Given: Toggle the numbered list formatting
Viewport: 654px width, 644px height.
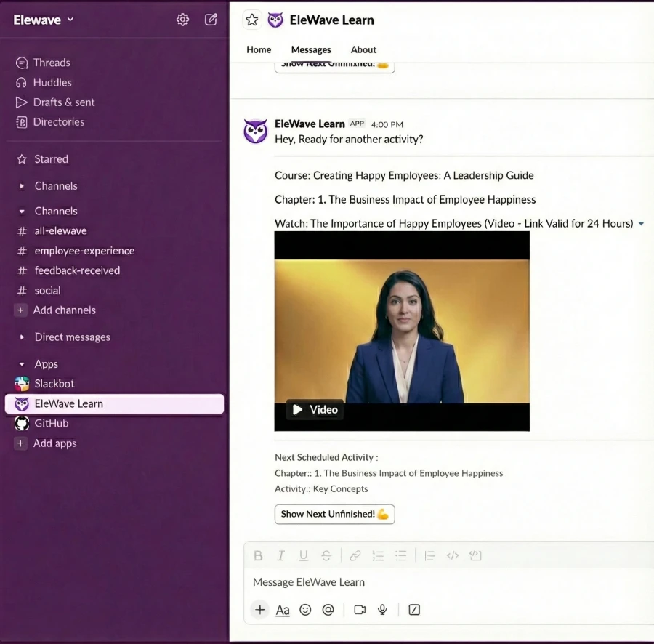Looking at the screenshot, I should [x=377, y=555].
